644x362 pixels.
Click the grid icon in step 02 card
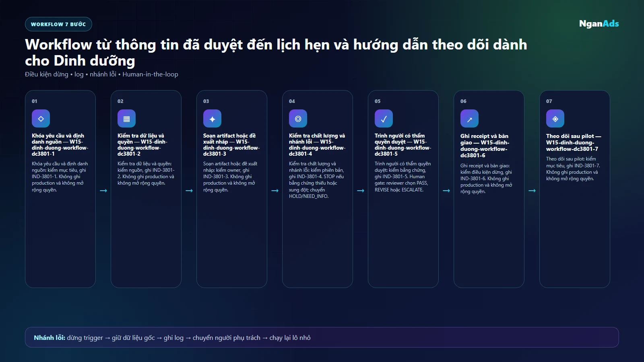[126, 119]
